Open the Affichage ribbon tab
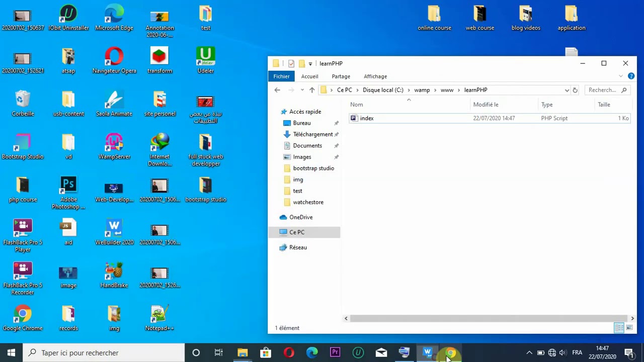The image size is (644, 362). pyautogui.click(x=375, y=76)
